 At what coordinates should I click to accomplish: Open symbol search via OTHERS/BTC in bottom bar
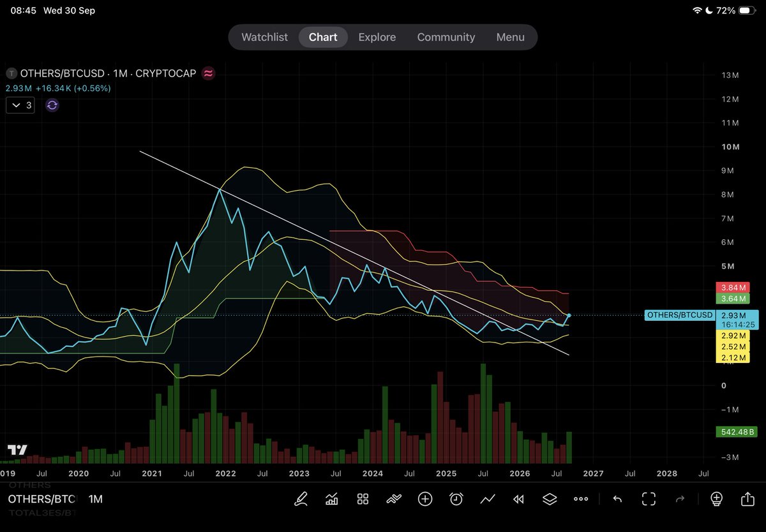tap(42, 499)
